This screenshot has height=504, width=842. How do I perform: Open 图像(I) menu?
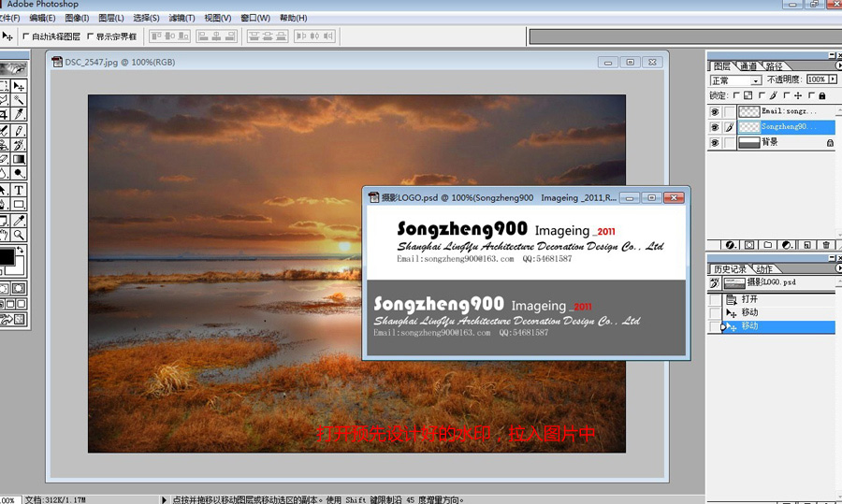pos(77,18)
